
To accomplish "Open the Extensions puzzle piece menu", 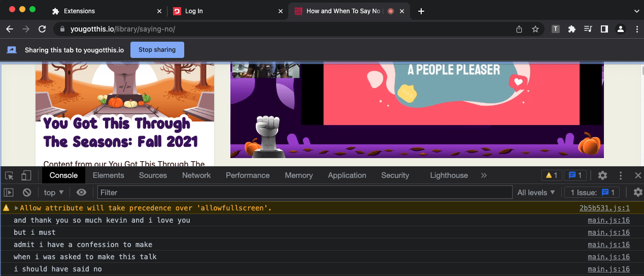I will click(x=572, y=29).
